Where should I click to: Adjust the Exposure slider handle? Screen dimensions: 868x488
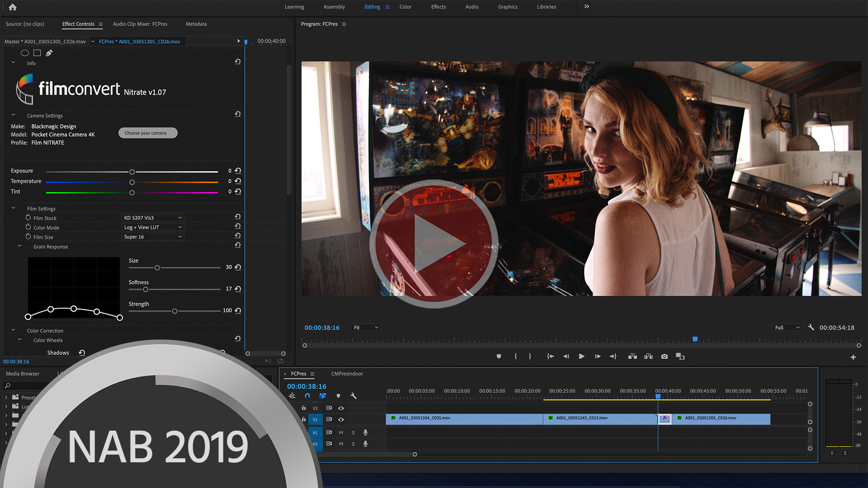132,172
